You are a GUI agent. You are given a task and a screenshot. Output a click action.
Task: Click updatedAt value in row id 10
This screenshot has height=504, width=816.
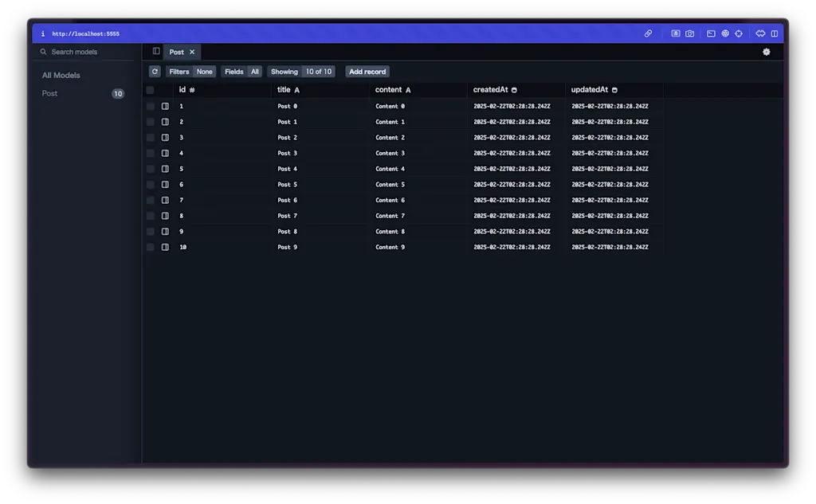[610, 247]
